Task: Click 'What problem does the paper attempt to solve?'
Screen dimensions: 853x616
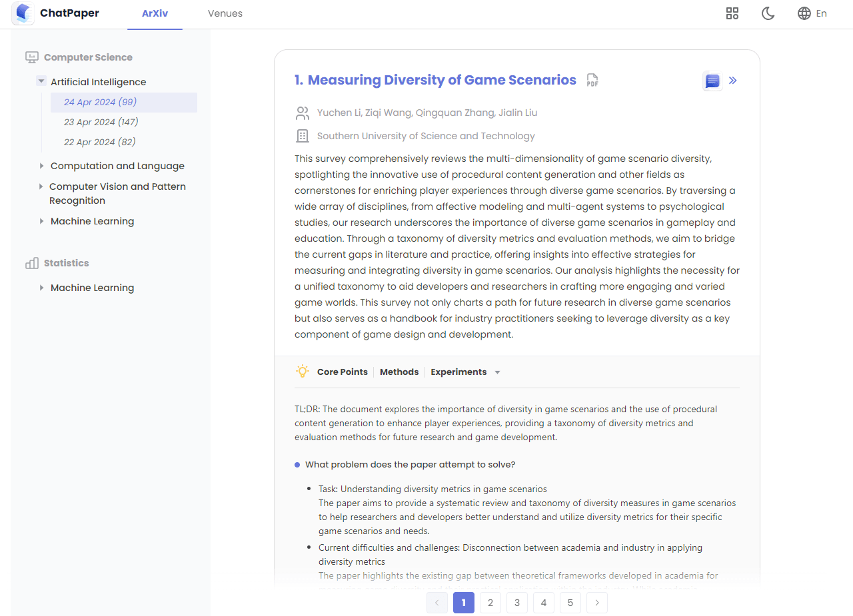Action: click(410, 464)
